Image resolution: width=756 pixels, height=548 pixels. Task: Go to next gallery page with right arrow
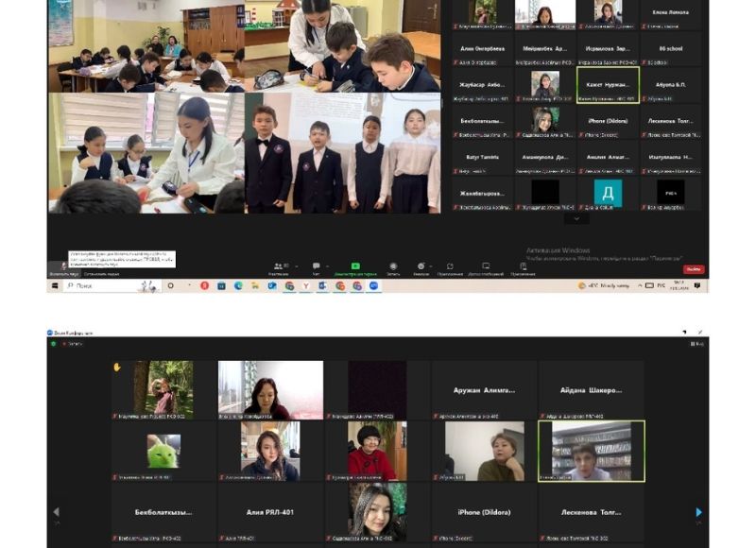[698, 513]
